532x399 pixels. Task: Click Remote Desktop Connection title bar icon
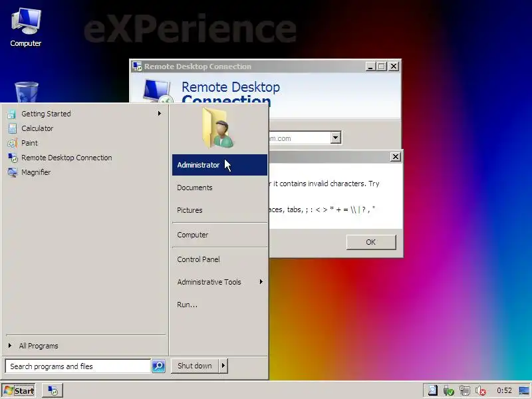tap(138, 66)
